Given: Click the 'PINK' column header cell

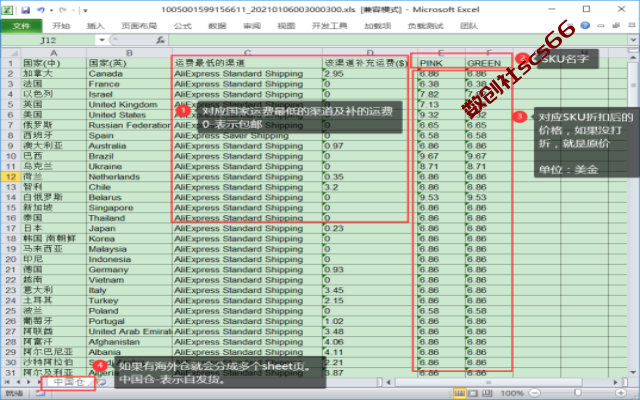Looking at the screenshot, I should coord(442,63).
